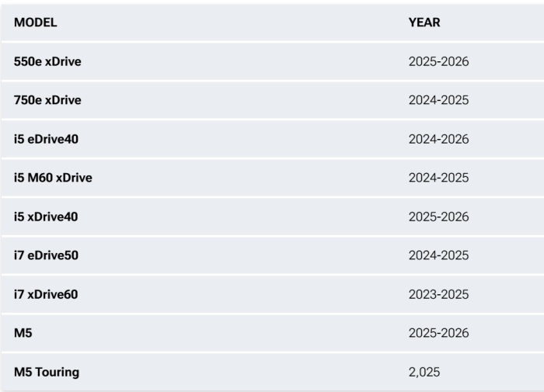Image resolution: width=544 pixels, height=392 pixels.
Task: Click the year value in the M5 row
Action: (438, 333)
